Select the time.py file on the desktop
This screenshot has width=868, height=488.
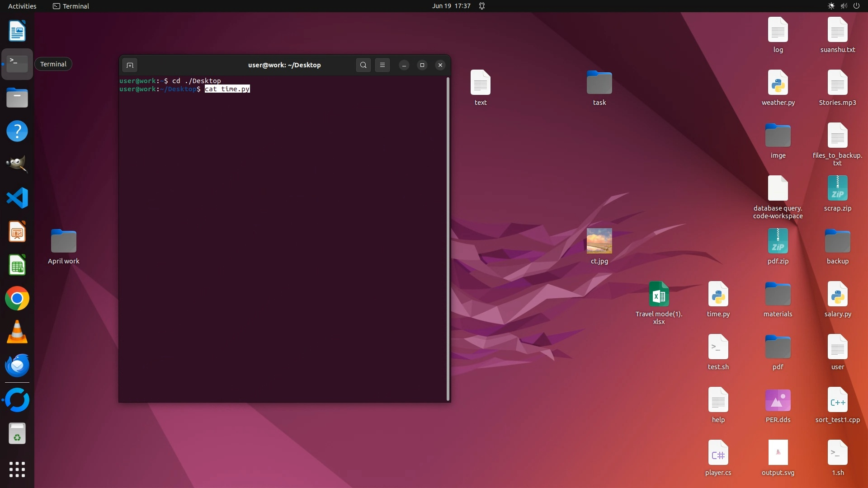(718, 295)
